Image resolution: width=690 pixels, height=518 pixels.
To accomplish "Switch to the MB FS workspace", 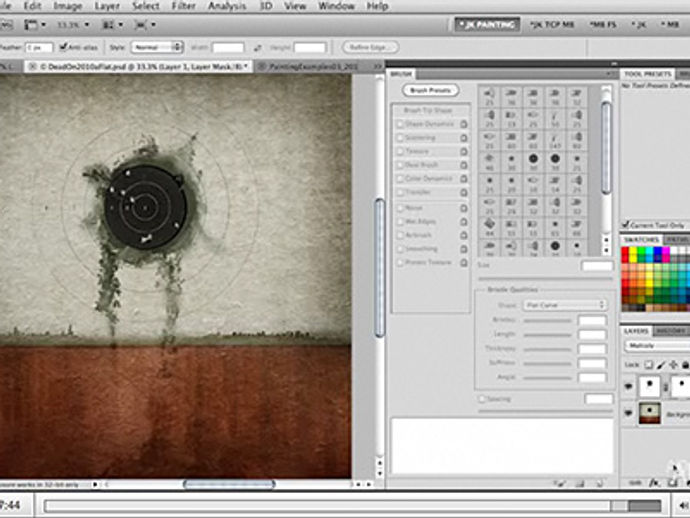I will pyautogui.click(x=602, y=25).
